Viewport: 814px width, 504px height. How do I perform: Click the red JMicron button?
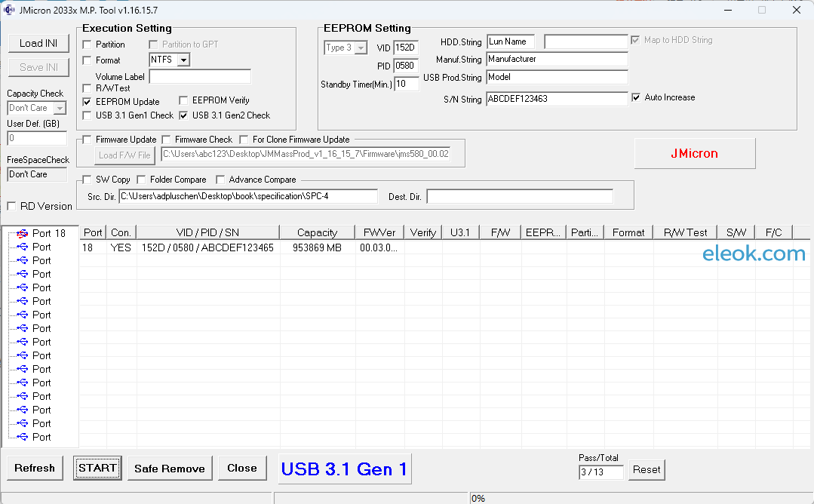point(695,154)
